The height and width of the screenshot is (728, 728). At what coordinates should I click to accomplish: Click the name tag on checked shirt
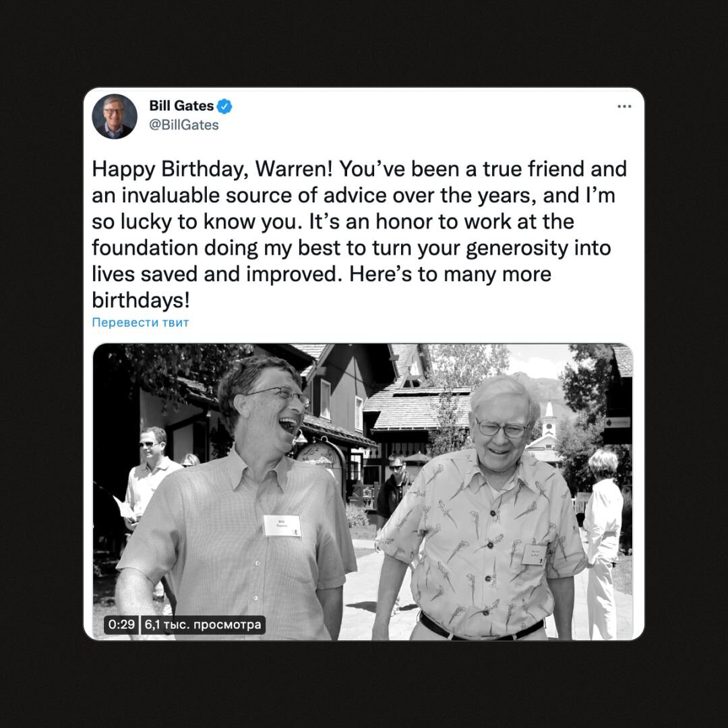click(x=282, y=526)
